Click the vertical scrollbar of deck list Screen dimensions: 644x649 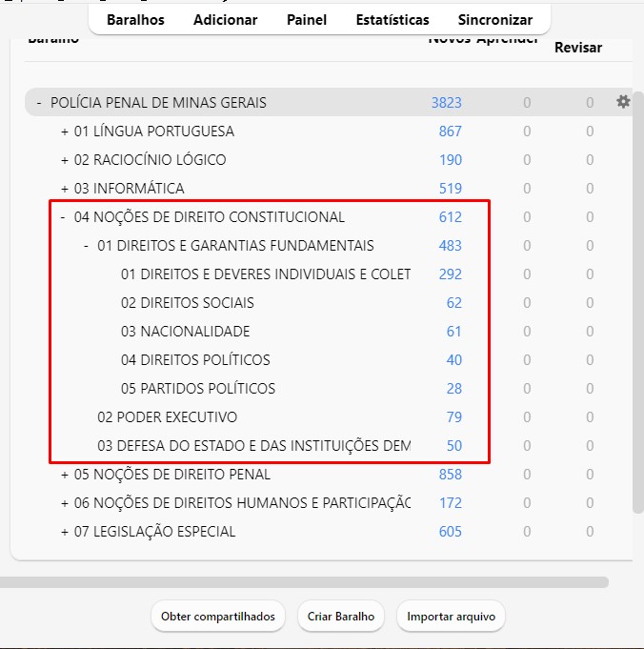click(x=638, y=302)
